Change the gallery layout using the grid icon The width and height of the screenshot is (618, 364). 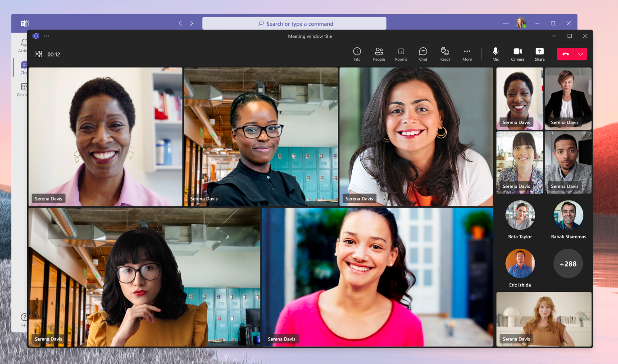pos(39,54)
